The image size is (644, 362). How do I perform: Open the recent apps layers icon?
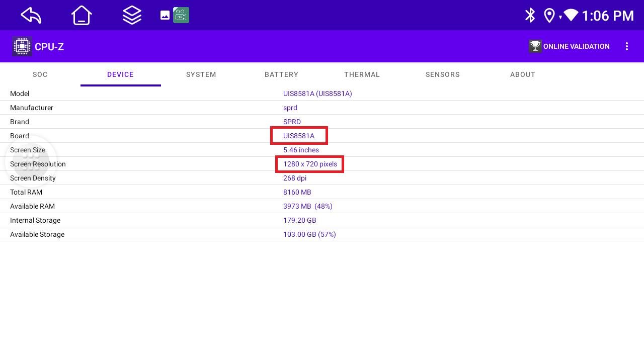pyautogui.click(x=132, y=16)
